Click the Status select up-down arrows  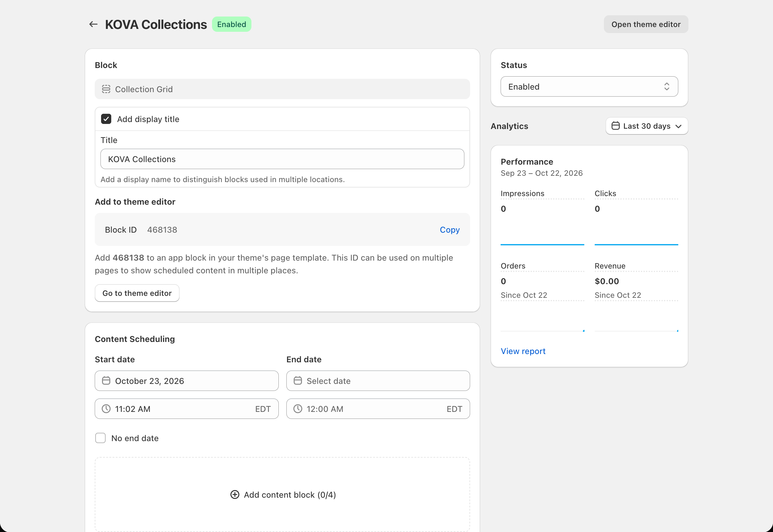pyautogui.click(x=667, y=87)
